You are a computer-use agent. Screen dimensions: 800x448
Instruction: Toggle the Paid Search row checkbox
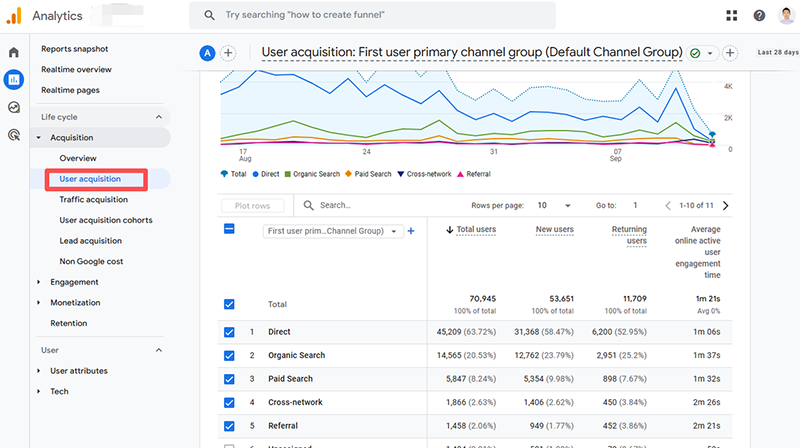229,379
